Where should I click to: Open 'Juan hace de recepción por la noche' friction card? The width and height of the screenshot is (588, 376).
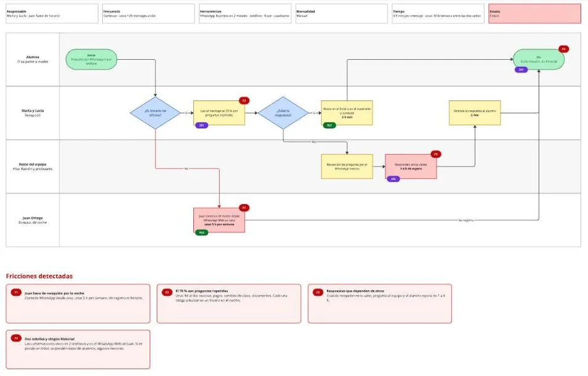78,304
